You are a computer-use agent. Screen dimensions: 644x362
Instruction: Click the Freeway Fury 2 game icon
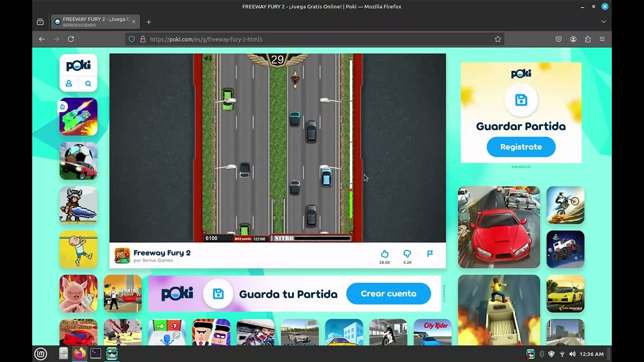click(122, 256)
